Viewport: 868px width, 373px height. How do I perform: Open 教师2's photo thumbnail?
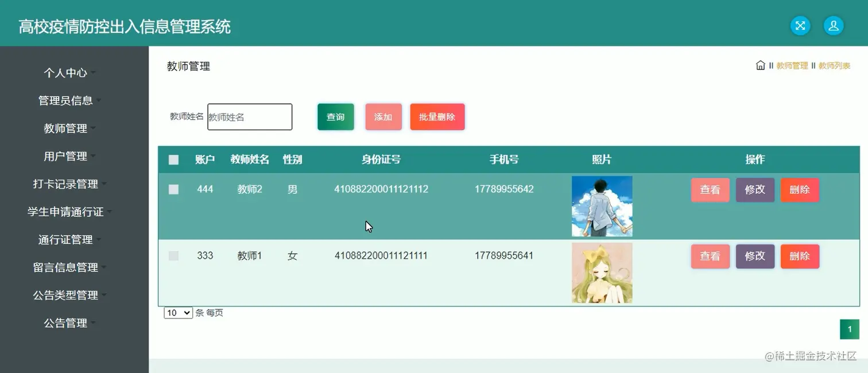[x=602, y=206]
